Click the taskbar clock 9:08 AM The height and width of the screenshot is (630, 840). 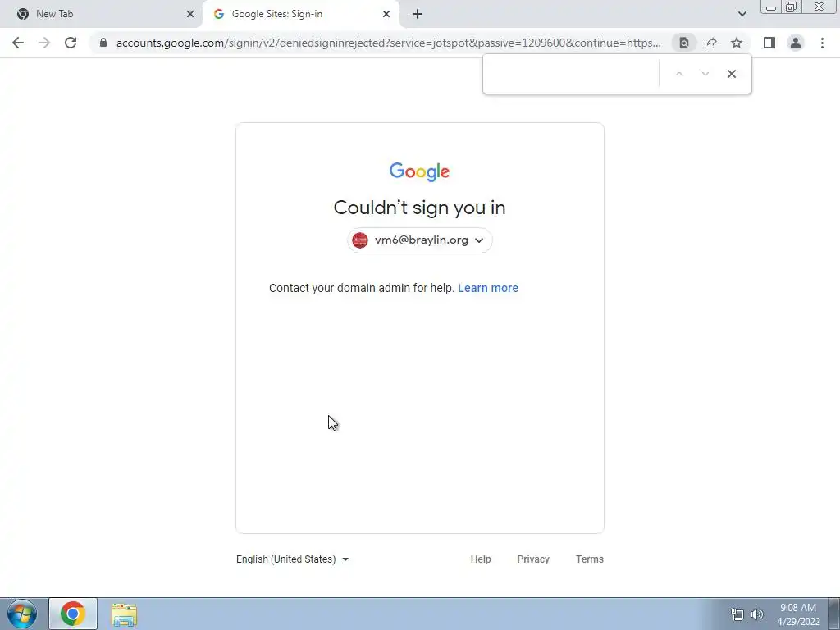(798, 614)
